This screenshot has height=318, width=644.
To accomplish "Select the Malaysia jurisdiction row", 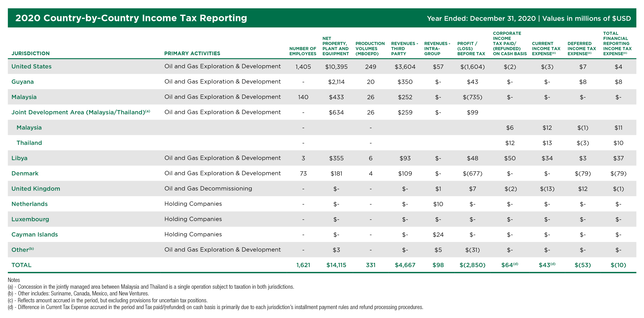I will coord(24,97).
